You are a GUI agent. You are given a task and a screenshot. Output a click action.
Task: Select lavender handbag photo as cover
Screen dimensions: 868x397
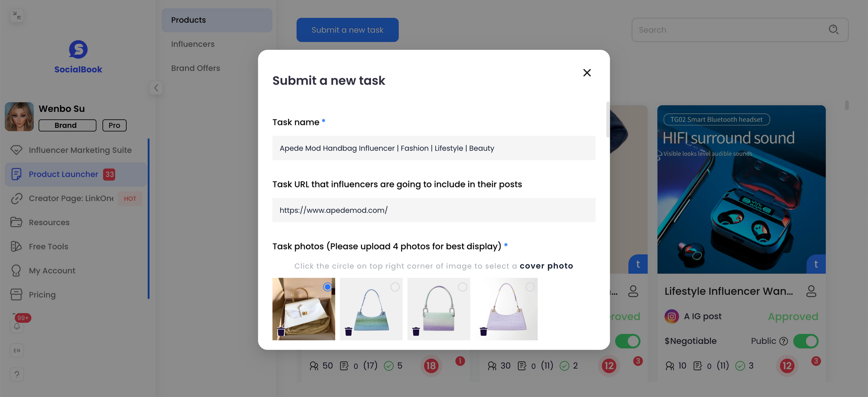point(530,287)
